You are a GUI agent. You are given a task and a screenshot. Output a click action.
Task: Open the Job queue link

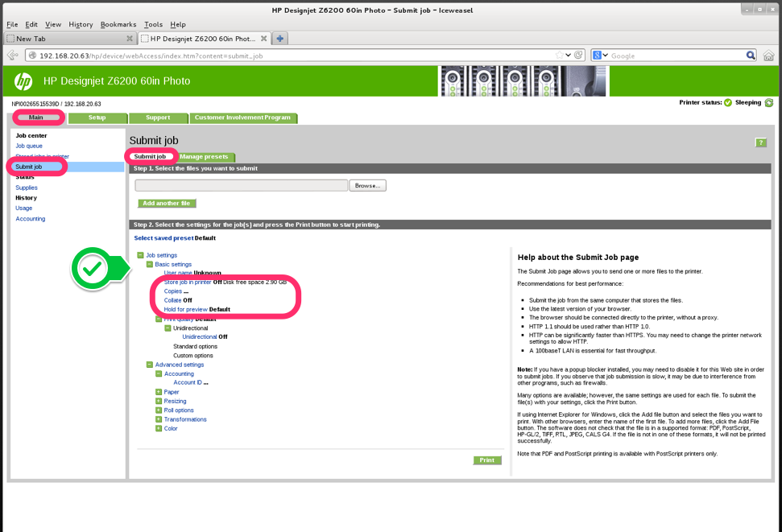point(29,146)
